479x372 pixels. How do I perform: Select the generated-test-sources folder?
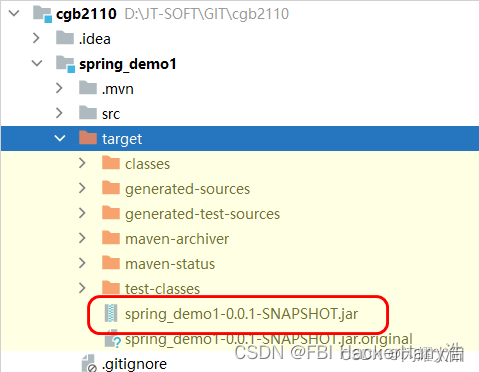[202, 214]
